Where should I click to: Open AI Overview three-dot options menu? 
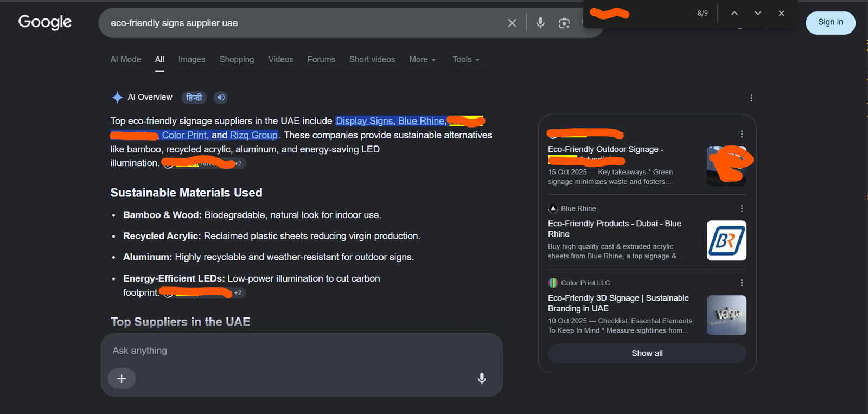751,98
